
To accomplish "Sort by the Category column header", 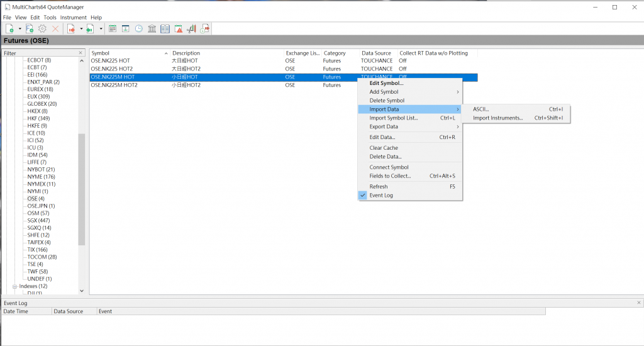I will 340,53.
